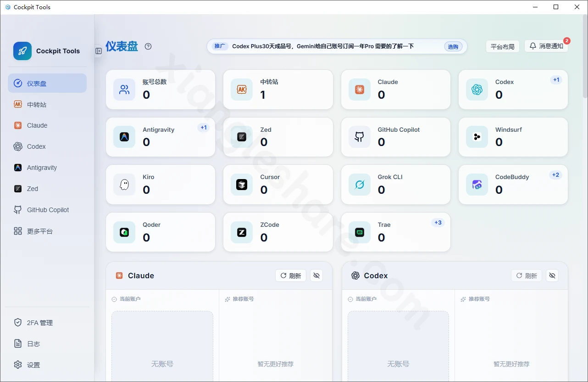Click the 设置 gear icon in sidebar

click(x=18, y=365)
